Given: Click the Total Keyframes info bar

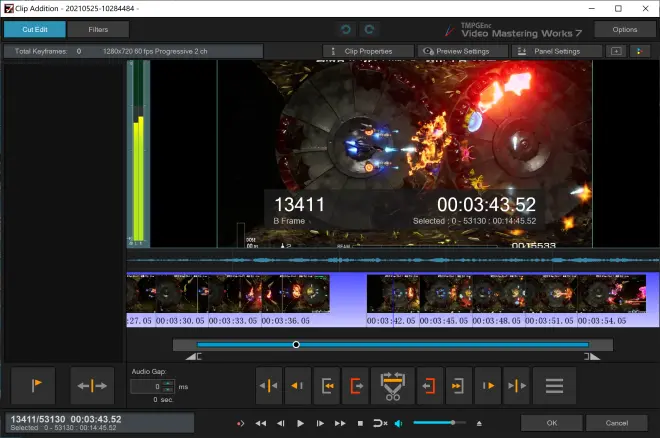Looking at the screenshot, I should point(133,51).
